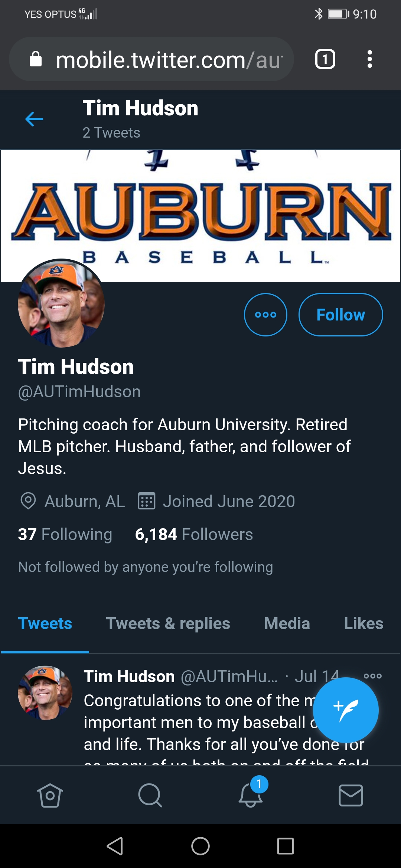
Task: Open the search magnifier icon
Action: (x=150, y=795)
